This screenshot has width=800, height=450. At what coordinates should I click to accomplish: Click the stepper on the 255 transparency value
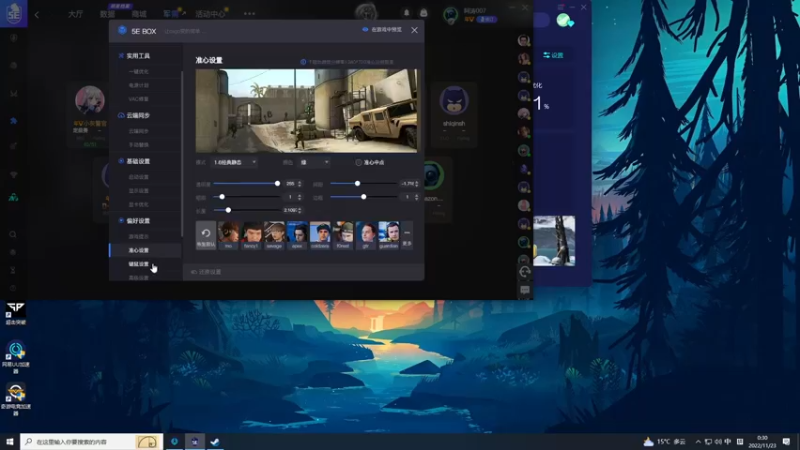tap(299, 183)
